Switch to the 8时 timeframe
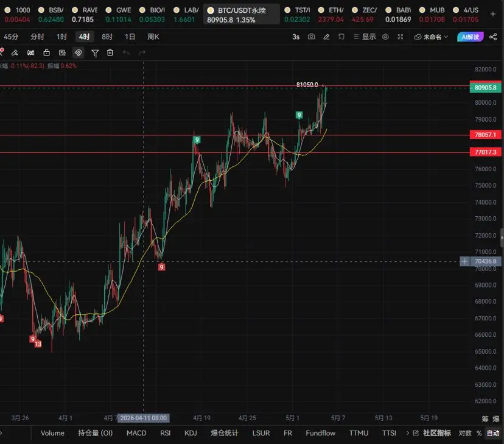The width and height of the screenshot is (504, 444). coord(107,37)
